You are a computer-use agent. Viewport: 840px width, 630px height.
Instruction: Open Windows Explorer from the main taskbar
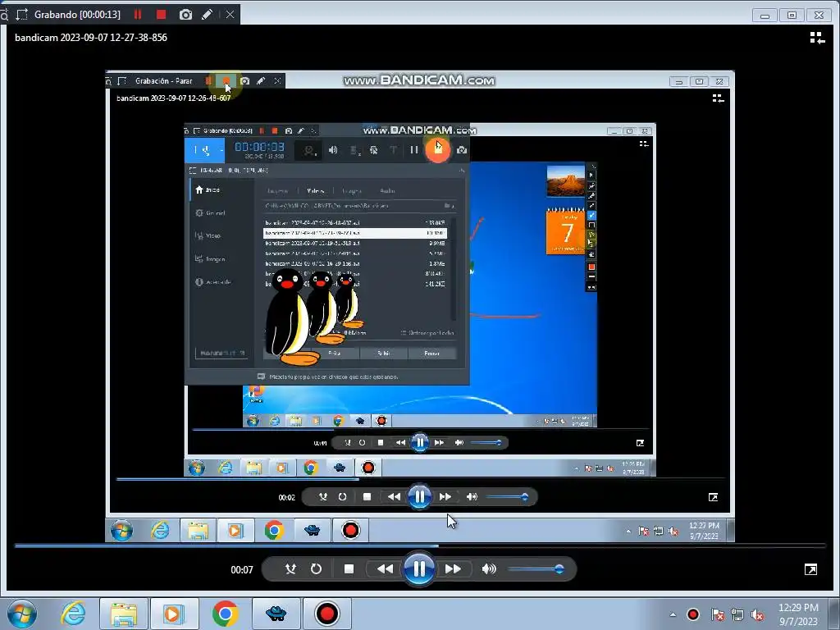coord(123,614)
